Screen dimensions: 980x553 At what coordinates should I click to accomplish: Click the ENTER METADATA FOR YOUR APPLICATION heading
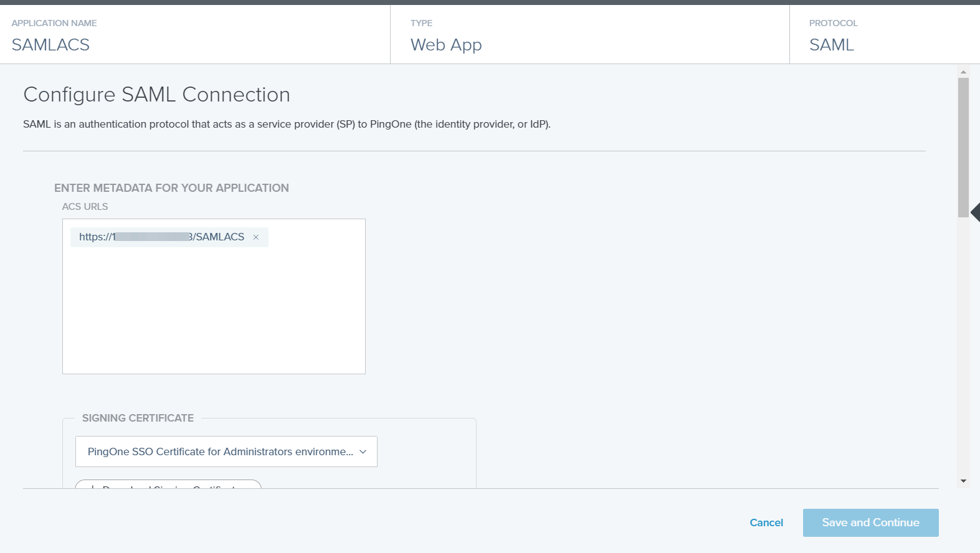[x=171, y=188]
